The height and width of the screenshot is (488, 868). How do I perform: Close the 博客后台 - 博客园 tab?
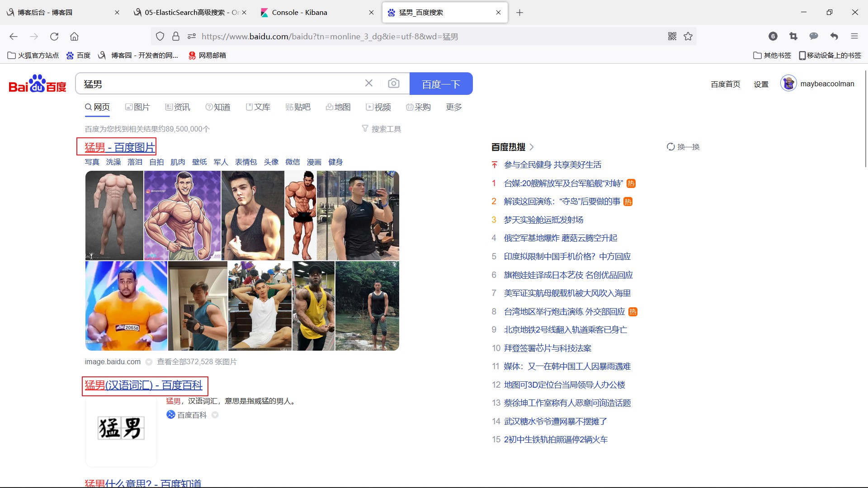click(x=117, y=13)
